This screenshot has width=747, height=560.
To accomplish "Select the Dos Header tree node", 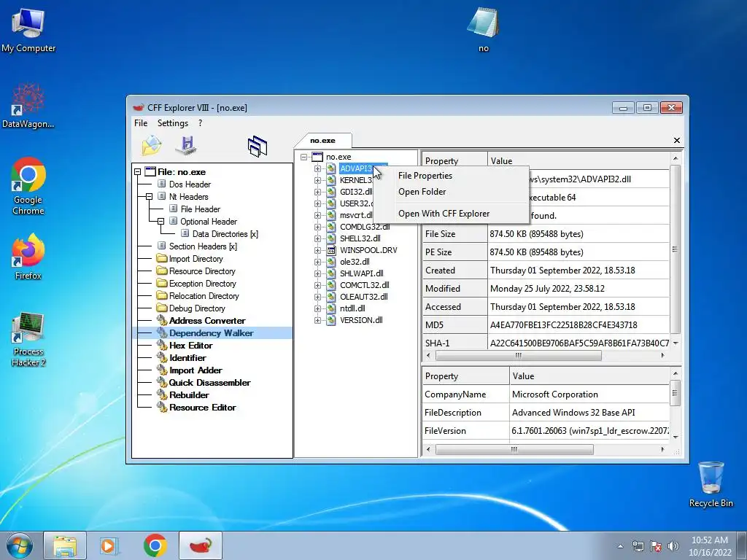I will pyautogui.click(x=190, y=184).
